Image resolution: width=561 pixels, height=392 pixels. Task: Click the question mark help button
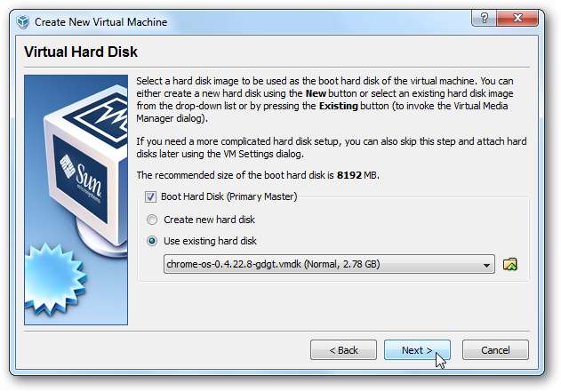(x=484, y=18)
